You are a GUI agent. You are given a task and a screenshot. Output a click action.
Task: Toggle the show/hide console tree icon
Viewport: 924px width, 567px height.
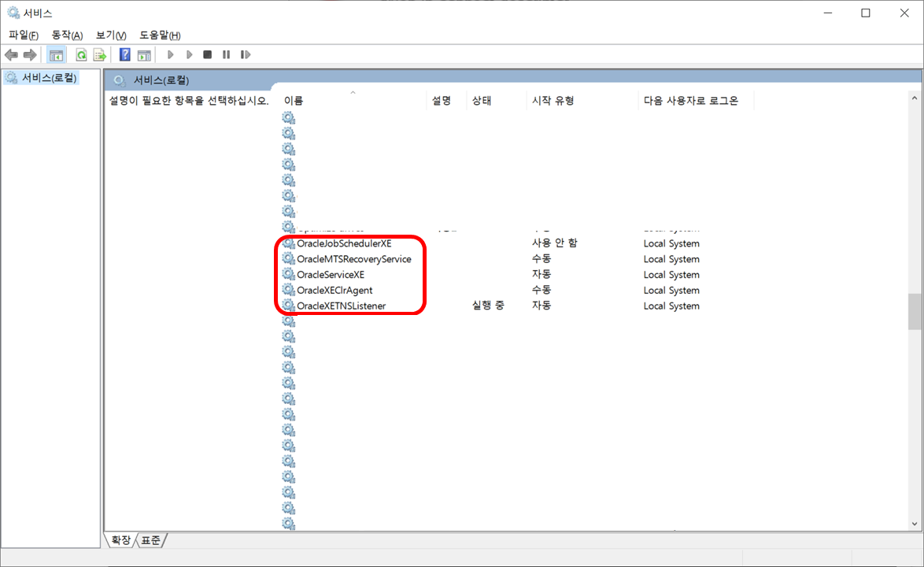56,55
